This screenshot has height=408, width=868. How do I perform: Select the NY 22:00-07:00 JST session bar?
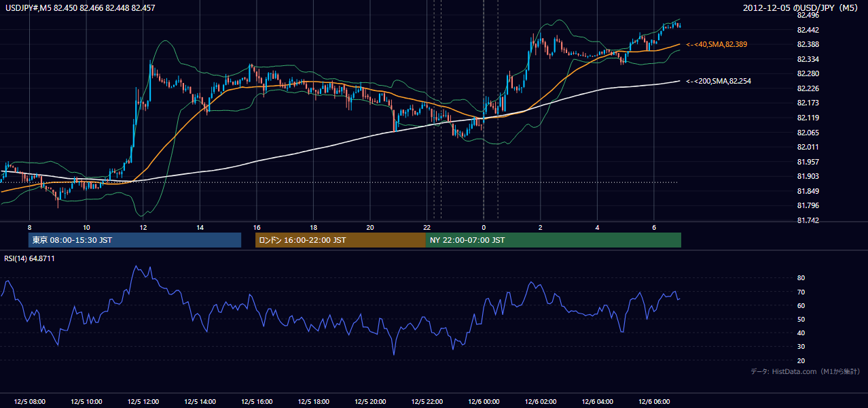point(554,240)
